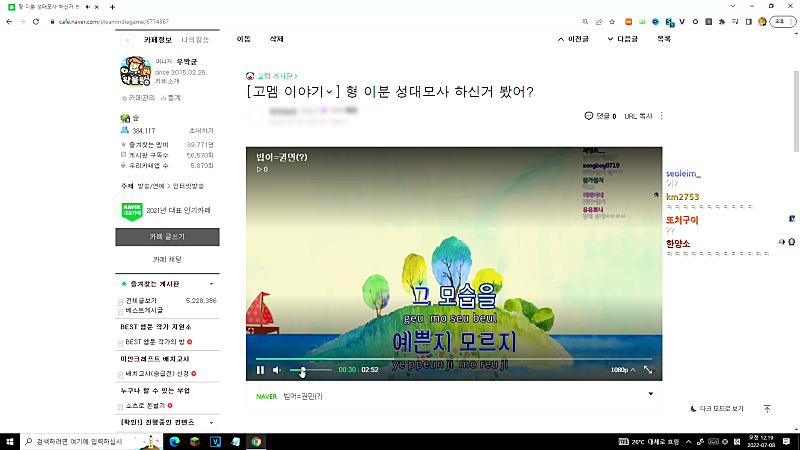Collapse the 즐겨찾는 게시판 section

[x=211, y=284]
